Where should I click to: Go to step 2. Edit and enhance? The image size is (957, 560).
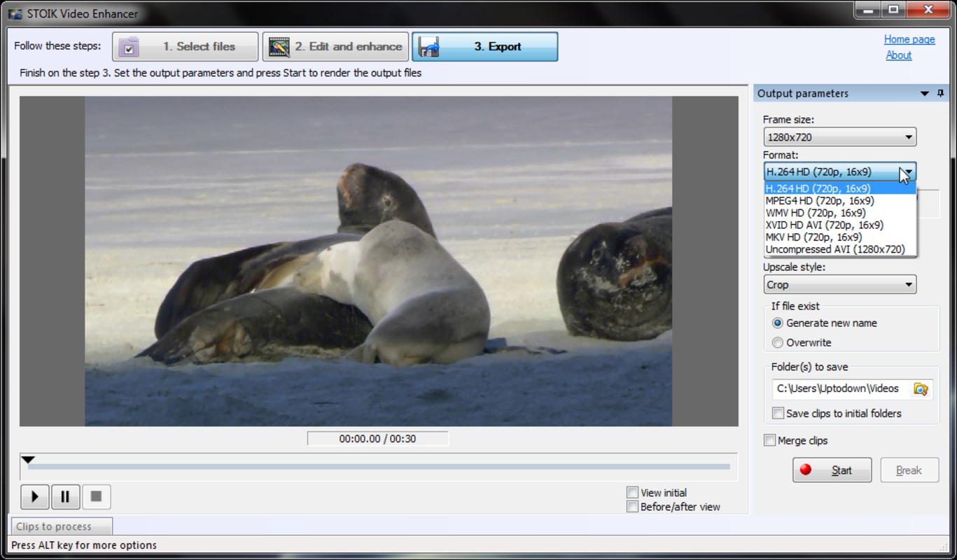(x=335, y=47)
